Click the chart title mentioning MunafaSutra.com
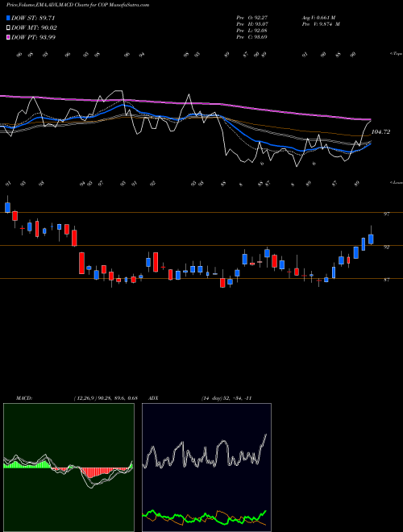Screen dimensions: 403x532 (x=77, y=5)
